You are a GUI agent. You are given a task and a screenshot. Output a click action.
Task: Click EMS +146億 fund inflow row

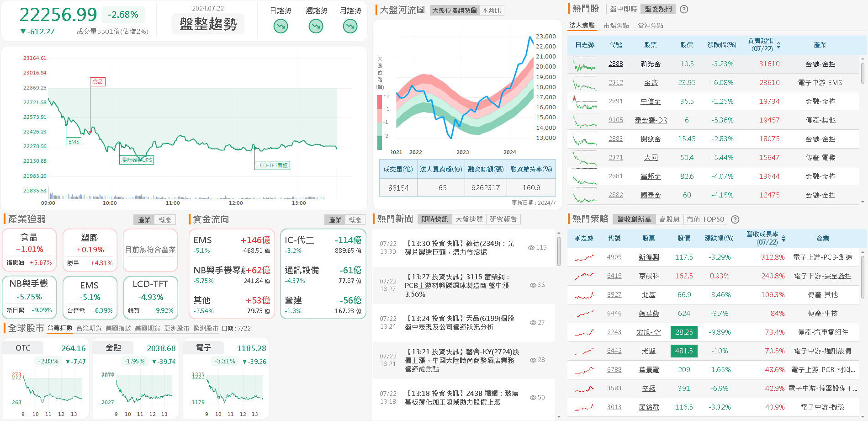pyautogui.click(x=232, y=245)
